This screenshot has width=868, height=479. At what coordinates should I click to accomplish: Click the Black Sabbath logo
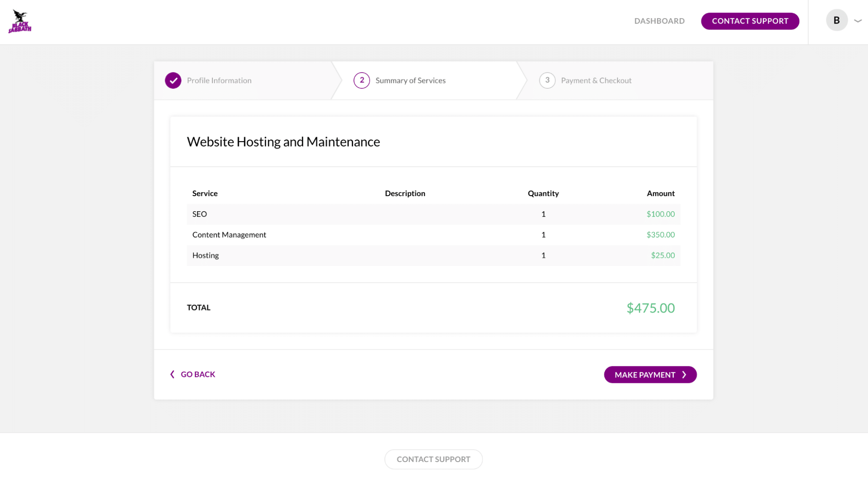20,21
